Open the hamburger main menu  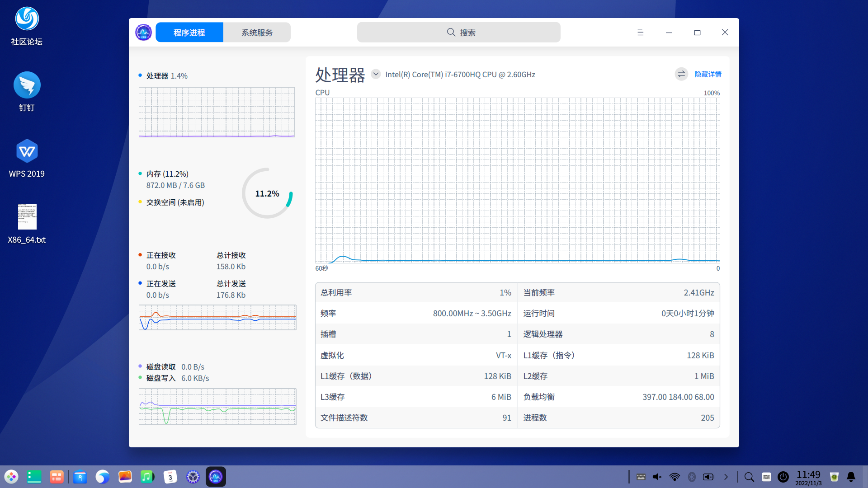pyautogui.click(x=640, y=33)
